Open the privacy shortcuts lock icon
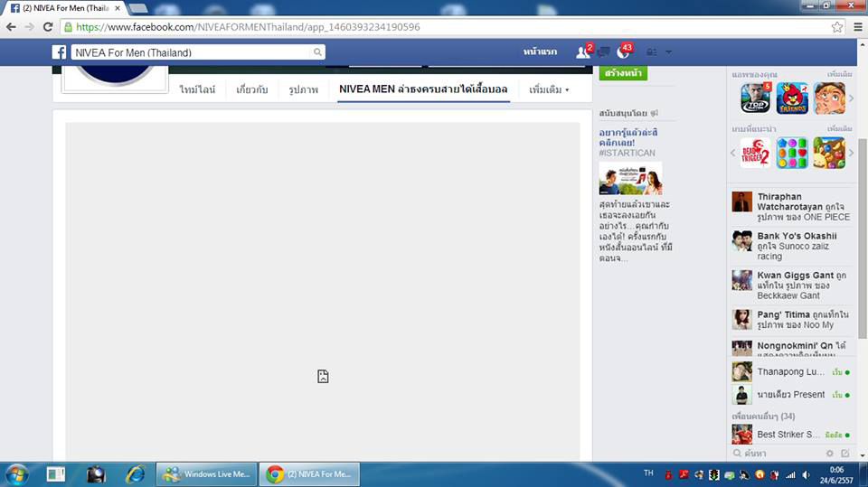 tap(652, 52)
